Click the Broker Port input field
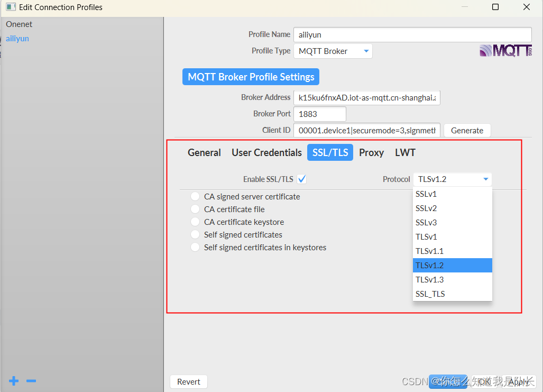Screen dimensions: 543x392 319,114
